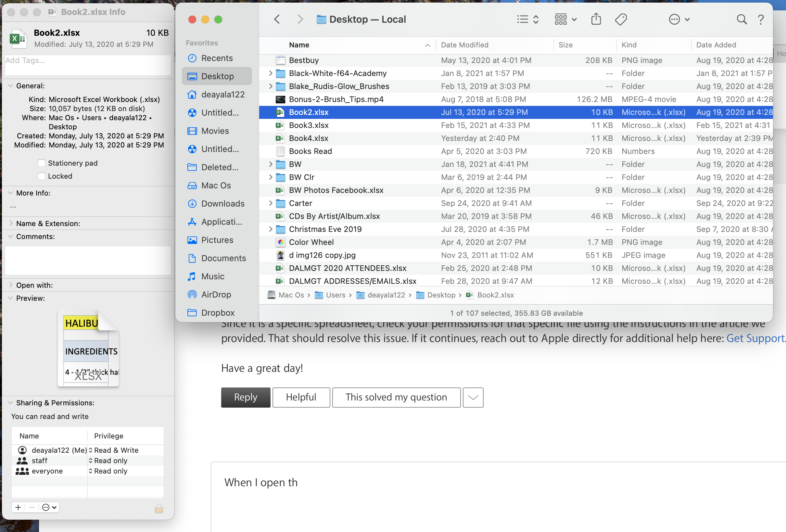
Task: Change the staff privilege Read only popup
Action: pyautogui.click(x=108, y=460)
